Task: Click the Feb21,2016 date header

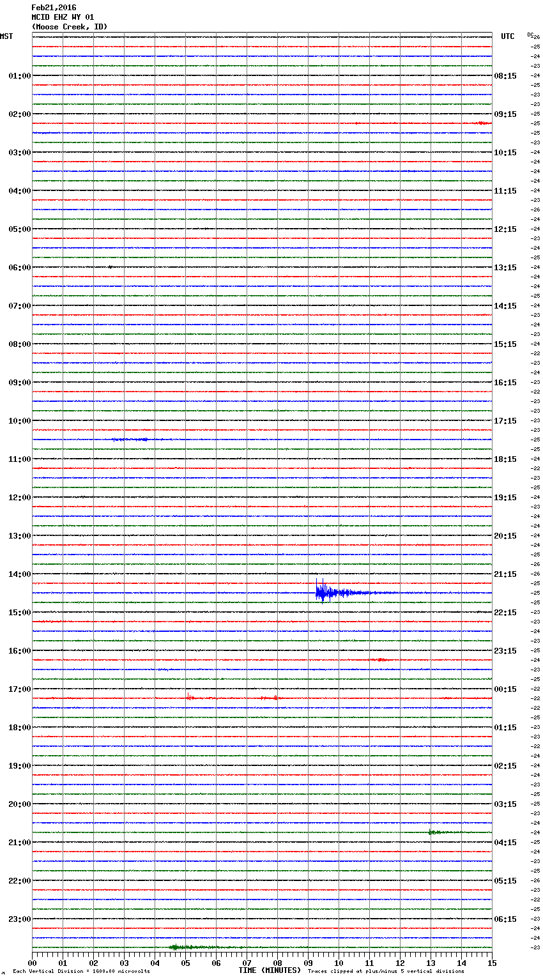Action: click(54, 8)
